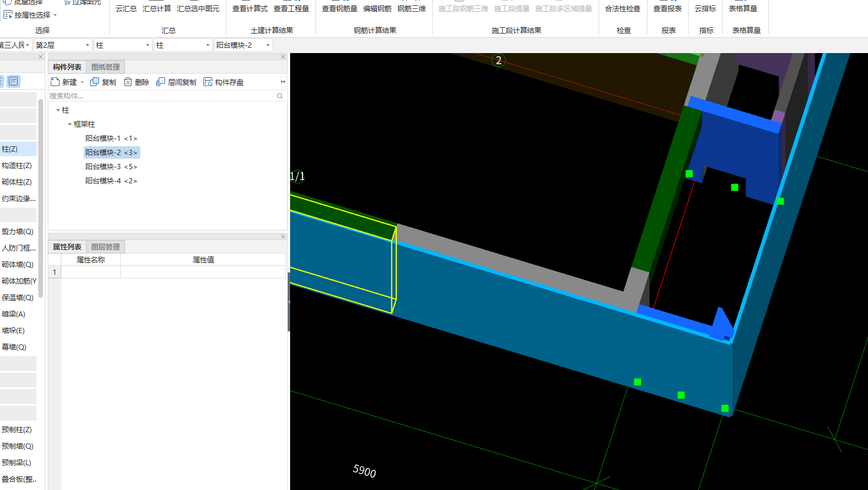This screenshot has height=490, width=868.
Task: Click the 复制 copy component icon
Action: (94, 82)
